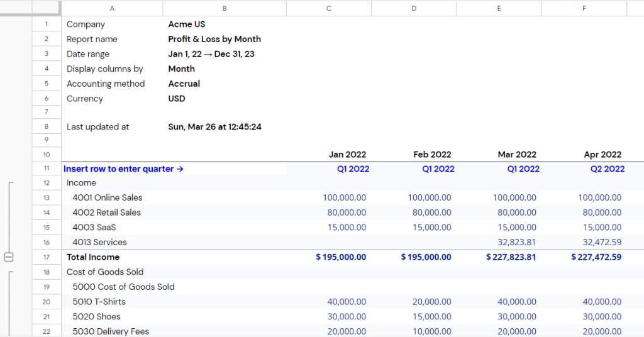Click the '5030 Delivery Fees' row label
This screenshot has height=337, width=644.
[112, 331]
